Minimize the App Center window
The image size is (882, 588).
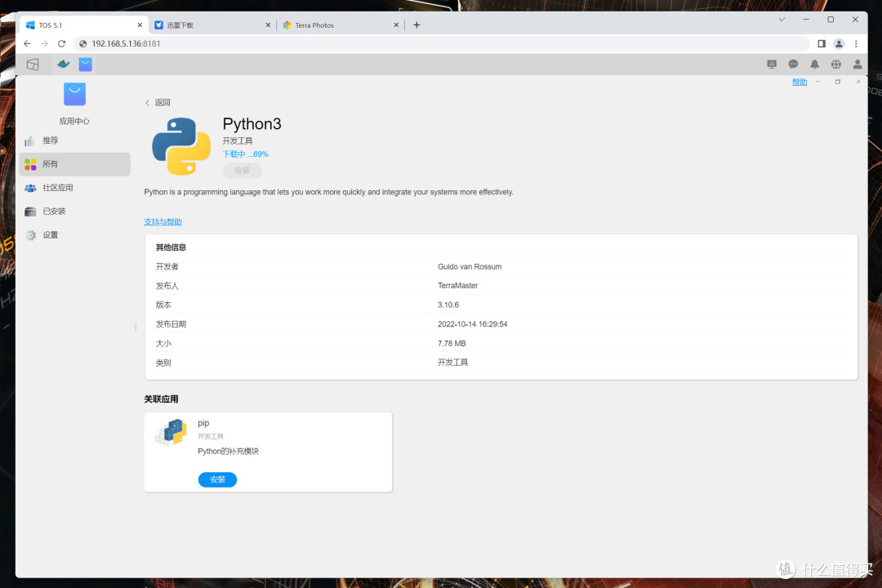coord(817,82)
